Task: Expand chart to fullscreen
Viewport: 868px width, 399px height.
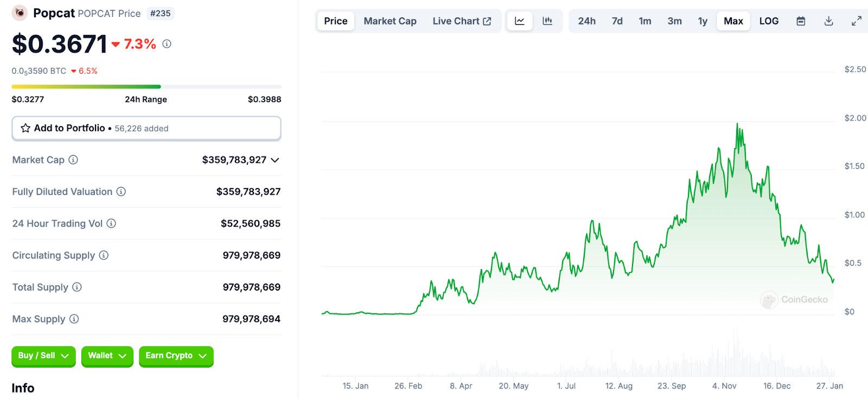Action: (857, 21)
